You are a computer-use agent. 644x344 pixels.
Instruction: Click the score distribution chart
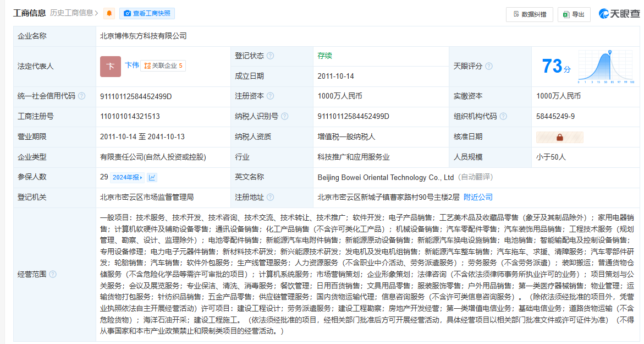click(x=606, y=67)
